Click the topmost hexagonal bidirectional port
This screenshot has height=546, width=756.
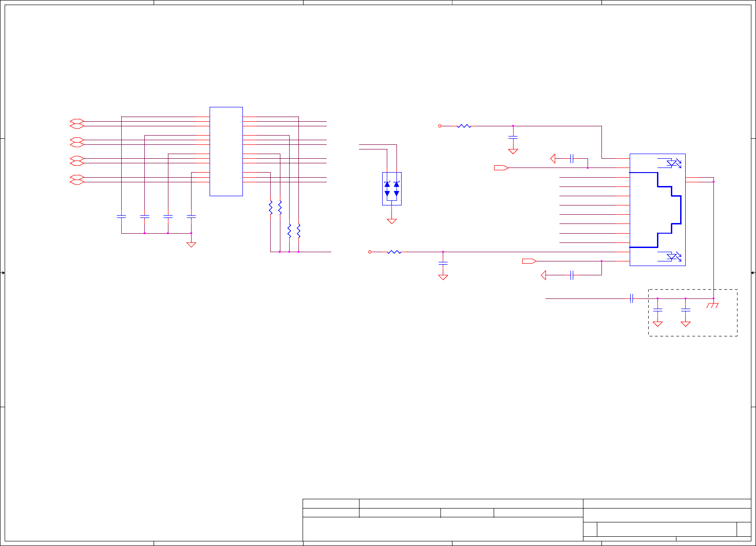tap(77, 121)
